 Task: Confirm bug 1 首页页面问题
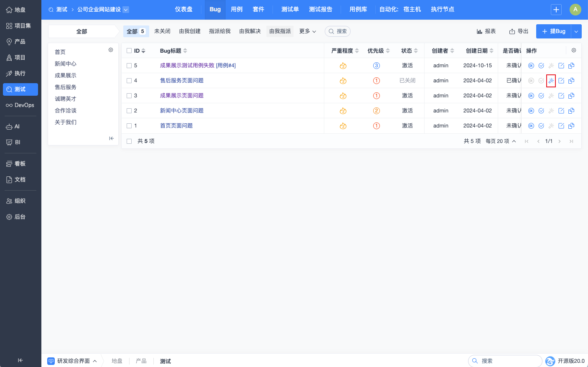pos(531,126)
